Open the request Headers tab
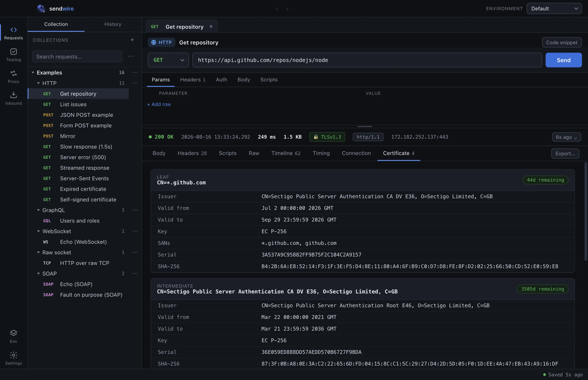 click(193, 80)
